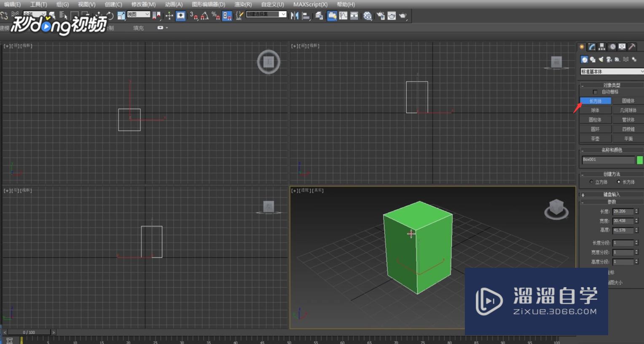Open the 修改器(M) menu

coord(143,4)
